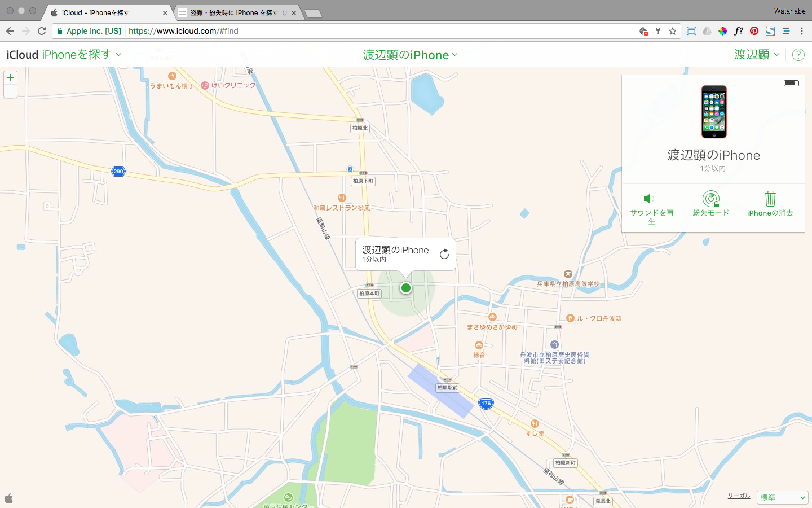Open map type 標準 dropdown
The image size is (812, 508).
point(783,497)
